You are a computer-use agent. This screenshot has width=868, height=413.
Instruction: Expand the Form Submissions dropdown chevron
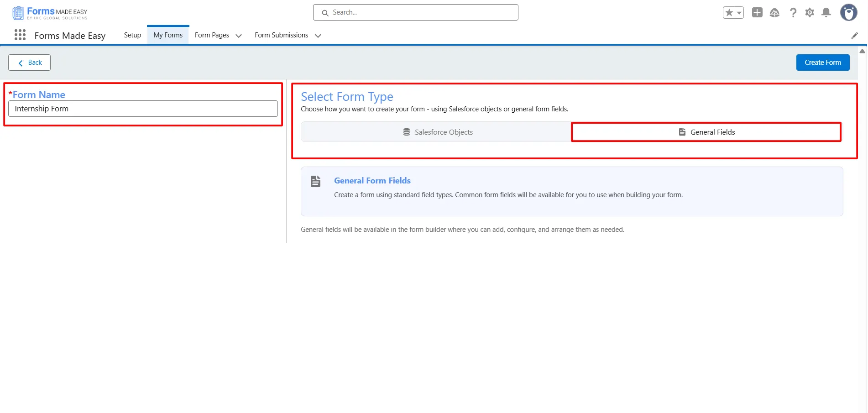click(x=318, y=36)
